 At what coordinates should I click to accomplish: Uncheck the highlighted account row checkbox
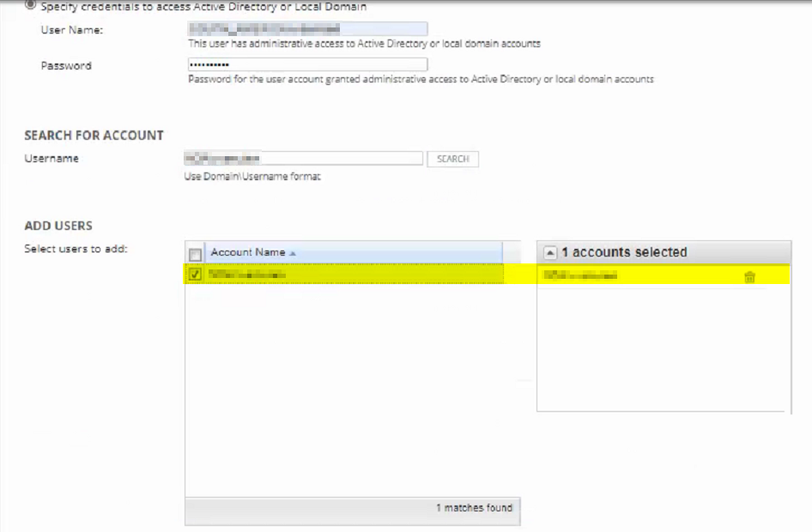point(195,275)
